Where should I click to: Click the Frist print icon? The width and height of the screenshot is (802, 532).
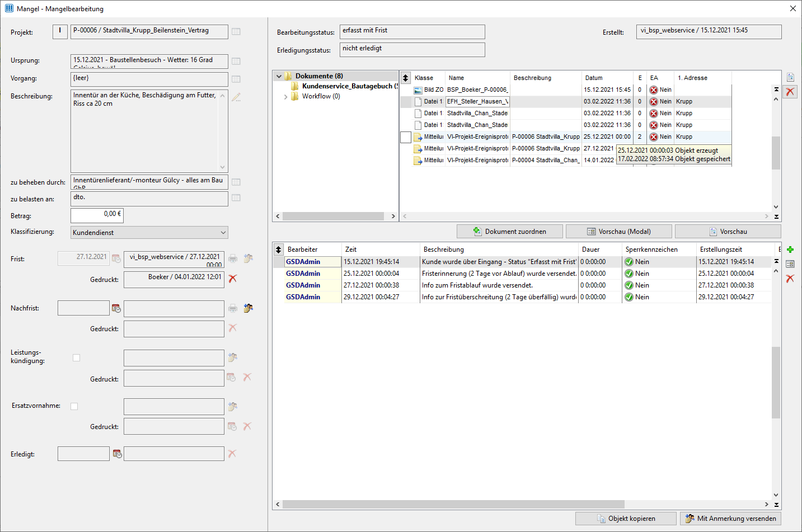pos(233,258)
